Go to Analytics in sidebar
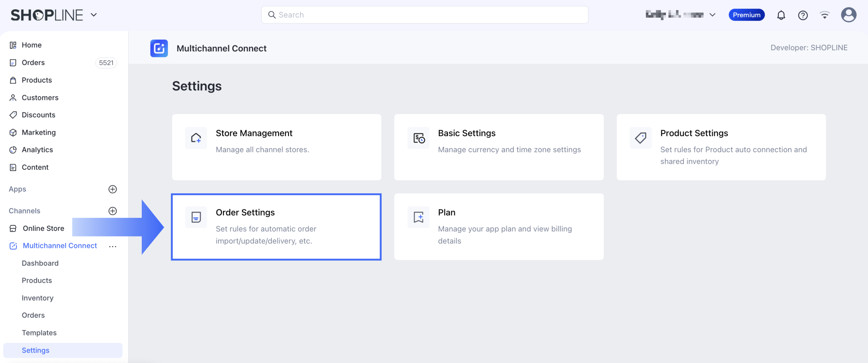868x363 pixels. [37, 150]
